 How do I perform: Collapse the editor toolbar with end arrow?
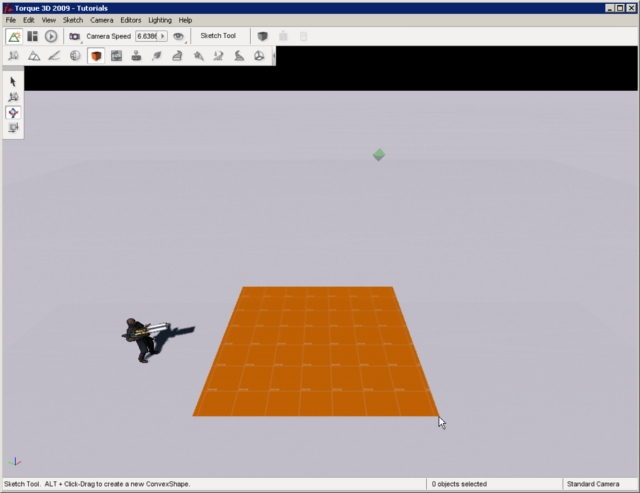click(x=273, y=57)
